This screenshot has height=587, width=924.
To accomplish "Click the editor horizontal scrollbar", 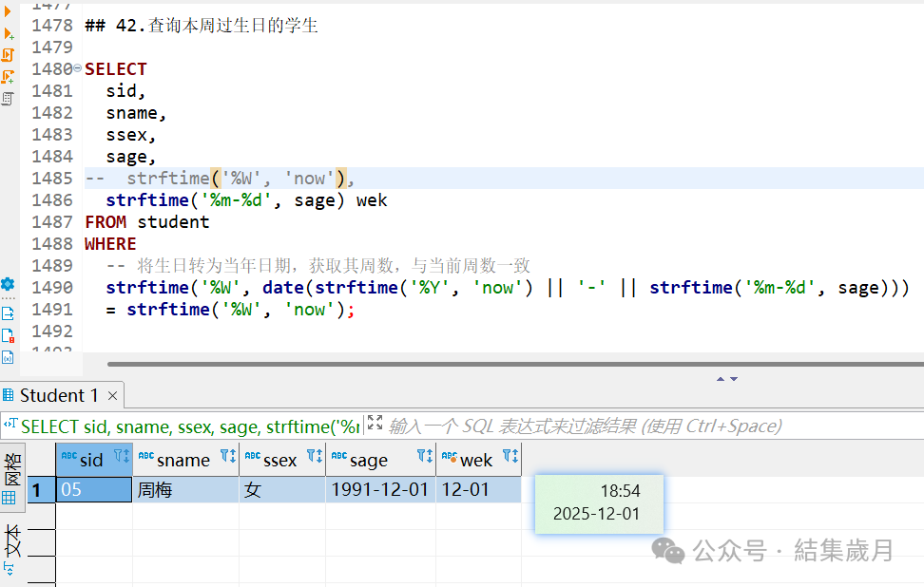I will pos(515,364).
